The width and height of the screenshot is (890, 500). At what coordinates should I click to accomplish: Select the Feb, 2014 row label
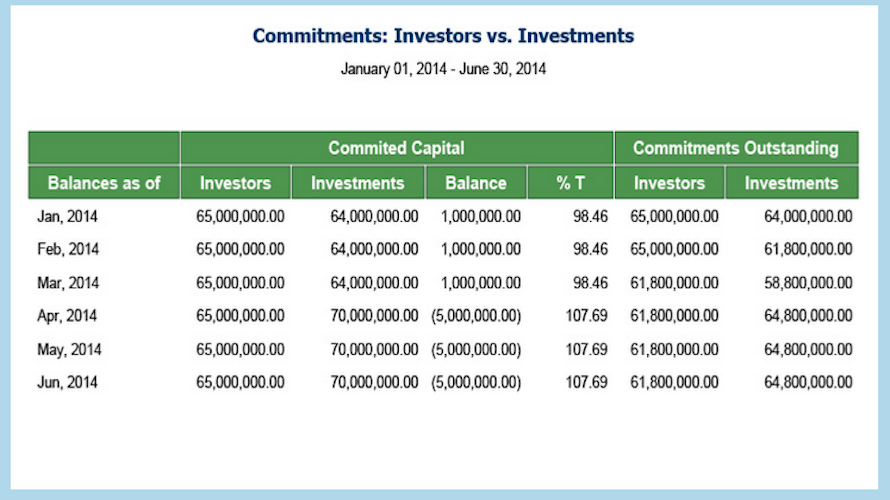(68, 250)
